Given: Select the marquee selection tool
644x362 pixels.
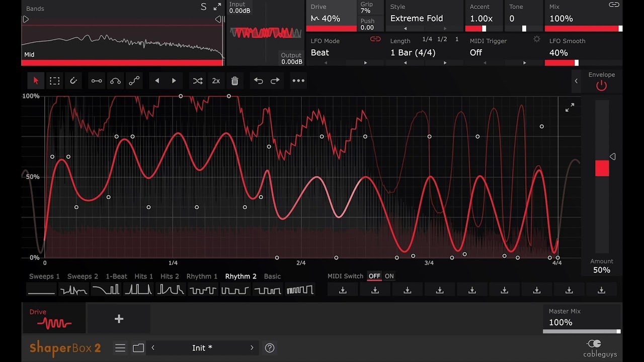Looking at the screenshot, I should [54, 80].
